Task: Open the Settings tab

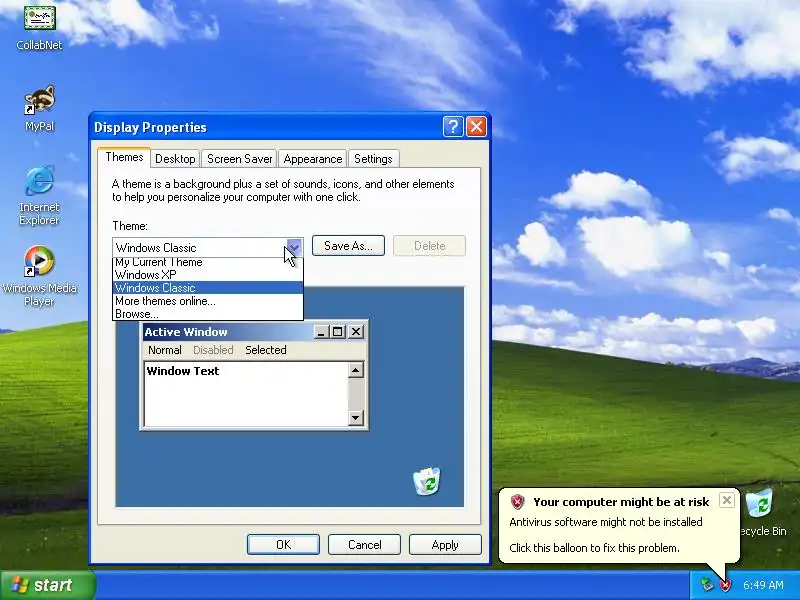Action: point(373,159)
